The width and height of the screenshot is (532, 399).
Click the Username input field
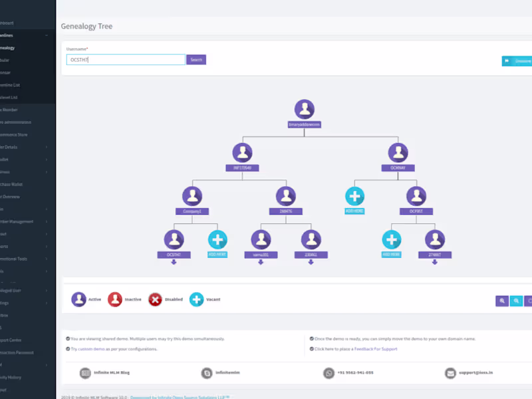[x=125, y=60]
